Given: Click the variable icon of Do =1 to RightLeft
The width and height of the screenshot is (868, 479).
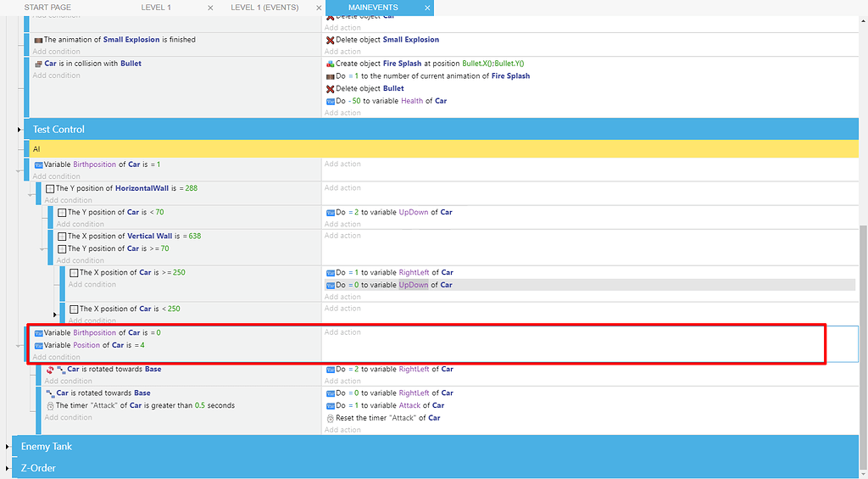Looking at the screenshot, I should point(330,273).
